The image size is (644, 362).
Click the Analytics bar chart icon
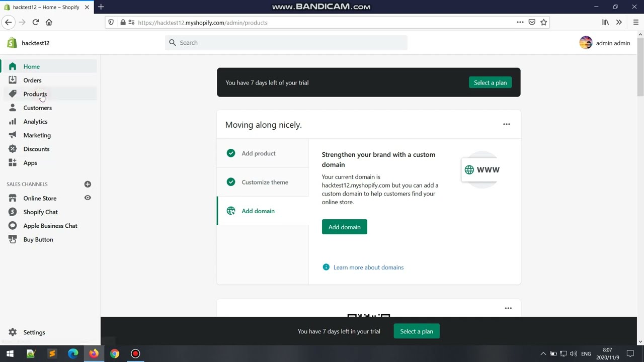pos(13,121)
